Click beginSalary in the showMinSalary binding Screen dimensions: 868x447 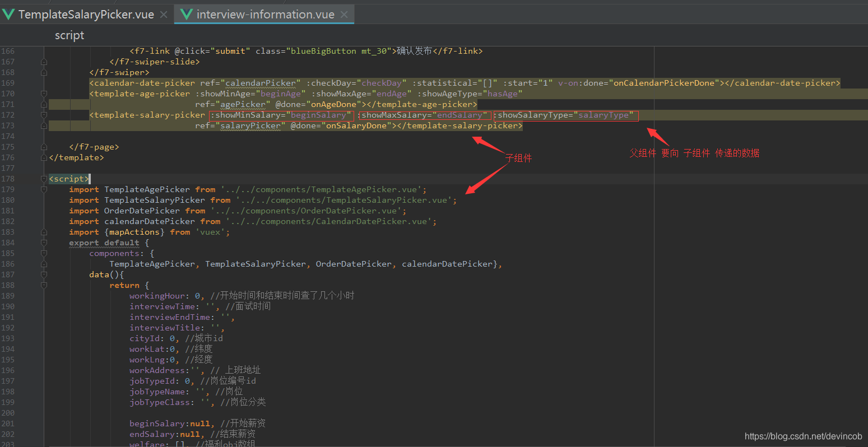[x=319, y=115]
